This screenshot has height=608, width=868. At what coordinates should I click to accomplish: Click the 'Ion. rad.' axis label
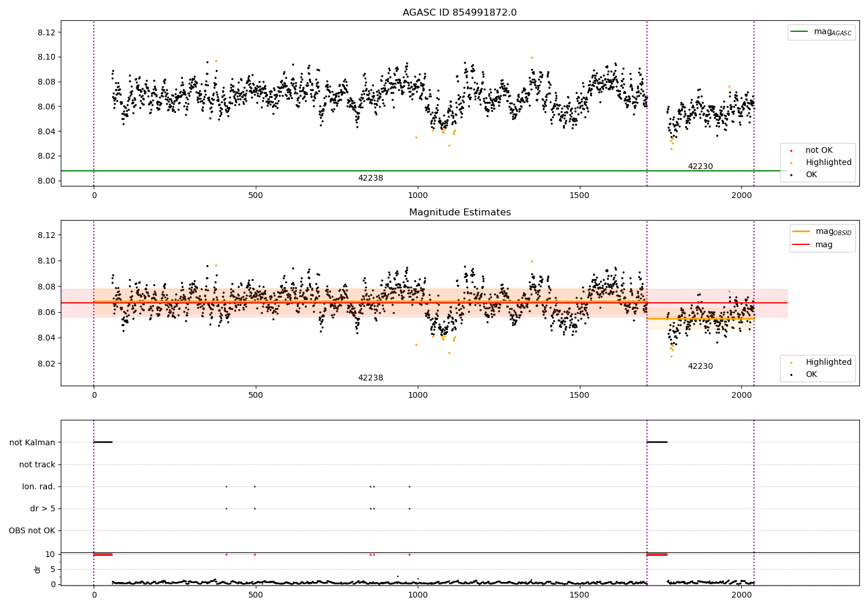click(39, 487)
